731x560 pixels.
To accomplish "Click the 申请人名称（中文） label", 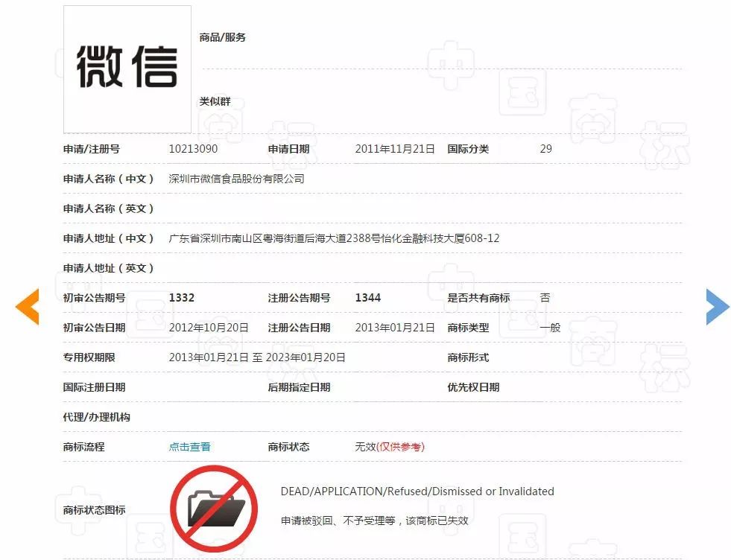I will (x=108, y=179).
